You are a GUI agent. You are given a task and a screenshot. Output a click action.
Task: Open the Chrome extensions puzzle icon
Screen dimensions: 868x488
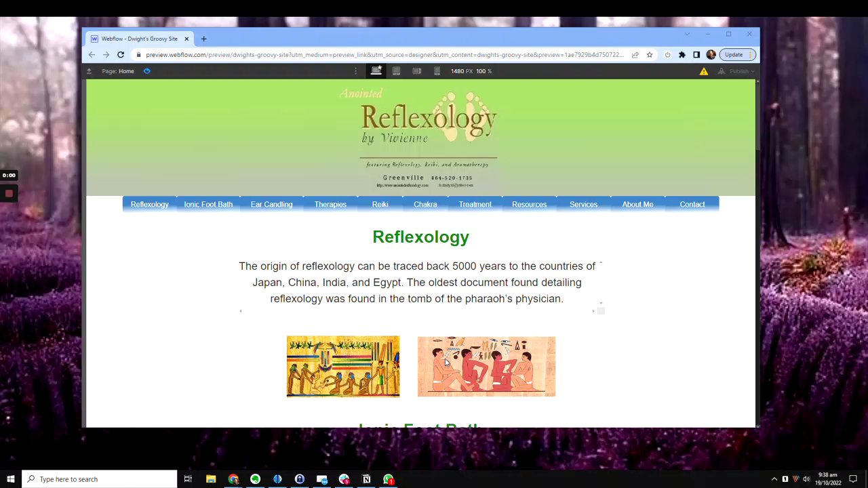click(x=682, y=55)
